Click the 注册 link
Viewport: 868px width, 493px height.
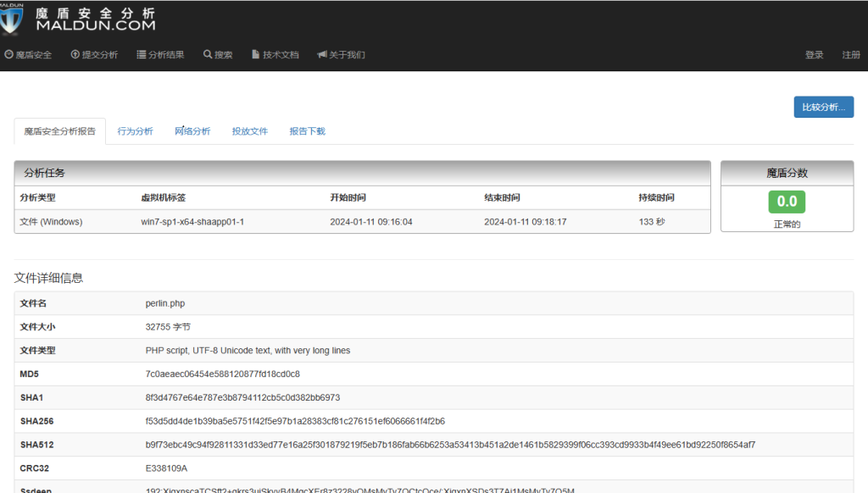pos(850,53)
